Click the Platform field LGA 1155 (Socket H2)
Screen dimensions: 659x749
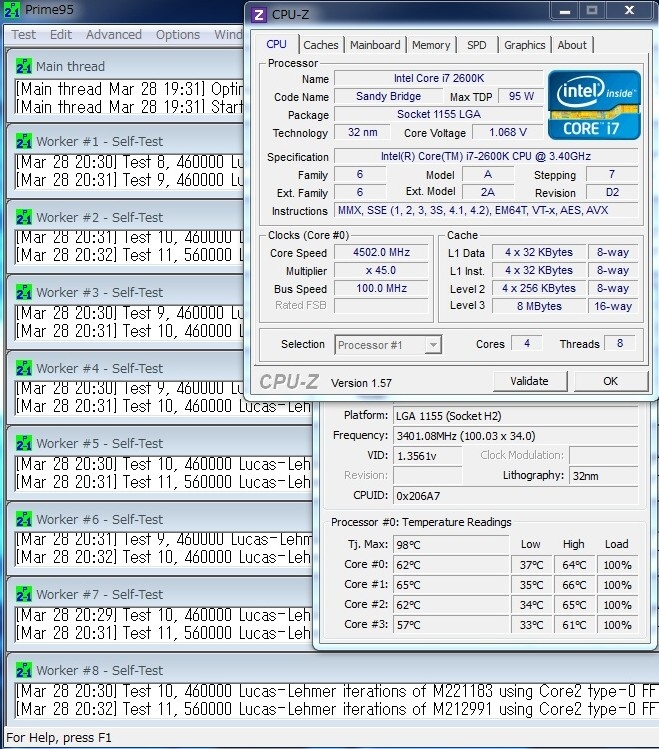(x=515, y=416)
